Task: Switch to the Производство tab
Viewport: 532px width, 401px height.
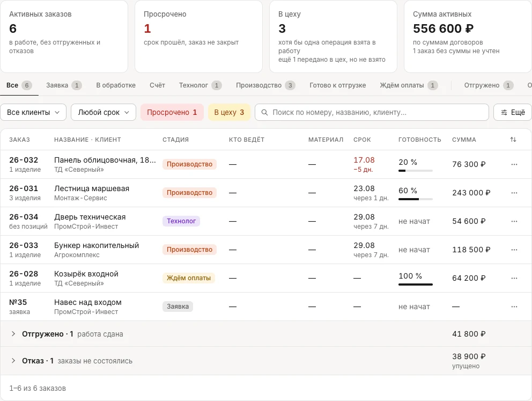Action: tap(265, 85)
